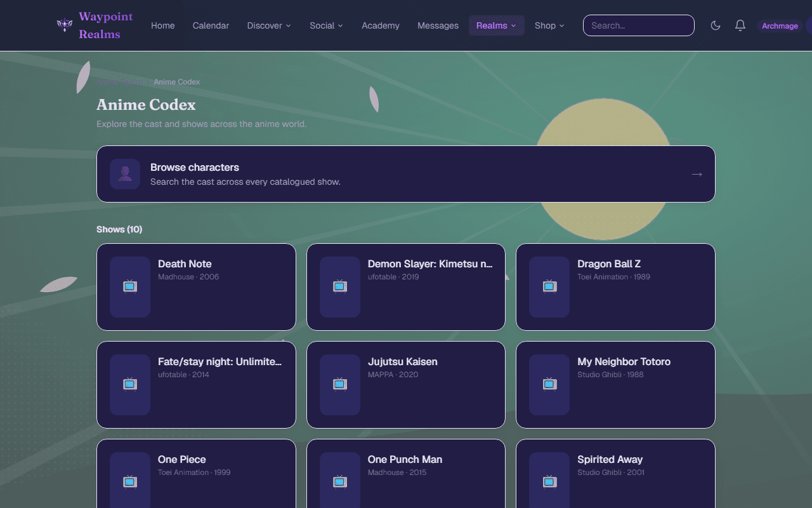Open the Spirited Away show title

[610, 459]
